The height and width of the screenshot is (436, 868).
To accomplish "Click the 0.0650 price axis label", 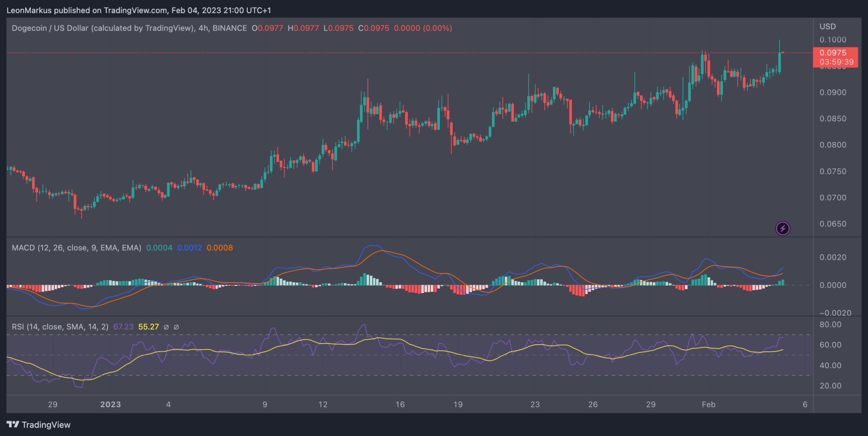I will [833, 224].
